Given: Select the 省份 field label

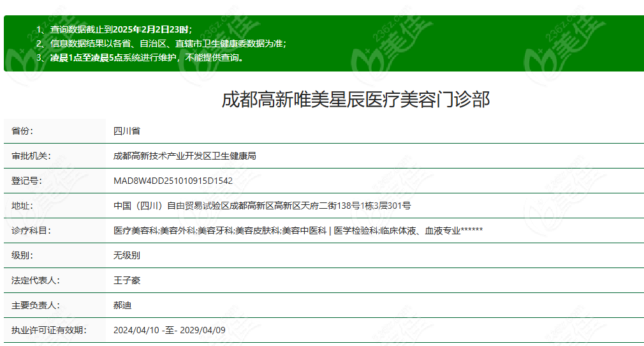Looking at the screenshot, I should tap(22, 131).
